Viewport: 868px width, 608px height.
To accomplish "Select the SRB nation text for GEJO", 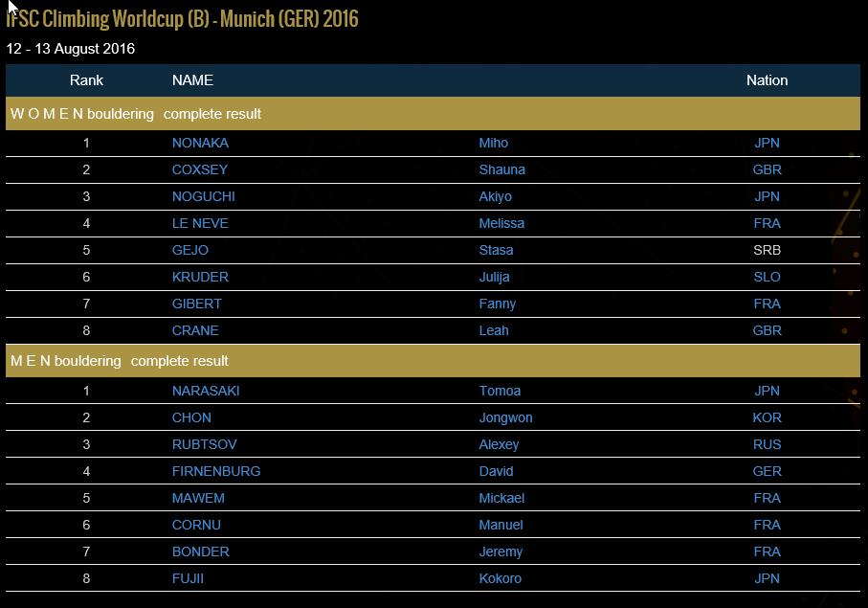I will pyautogui.click(x=767, y=250).
